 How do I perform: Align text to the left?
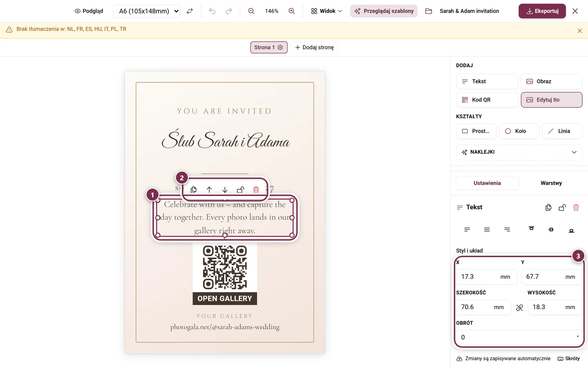pos(467,230)
